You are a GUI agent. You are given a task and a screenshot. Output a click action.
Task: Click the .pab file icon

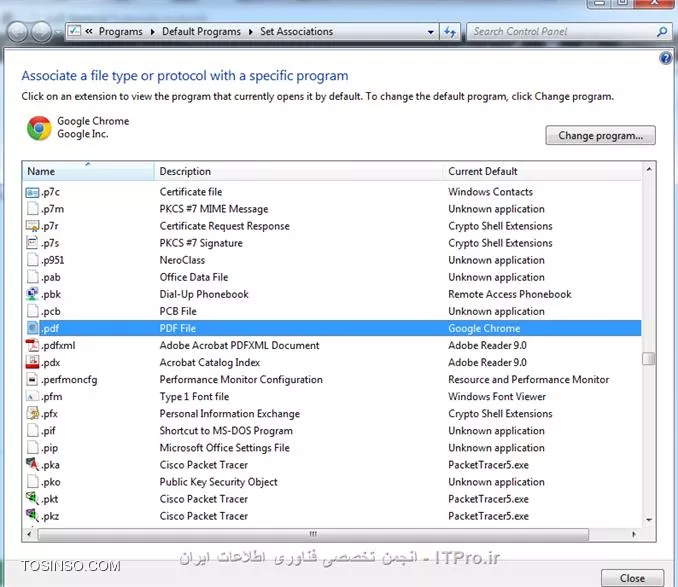click(32, 277)
